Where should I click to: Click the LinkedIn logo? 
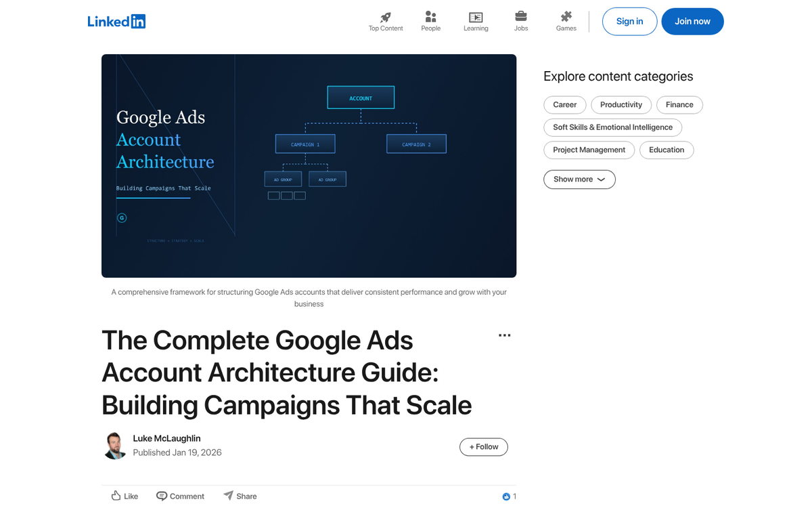(116, 21)
